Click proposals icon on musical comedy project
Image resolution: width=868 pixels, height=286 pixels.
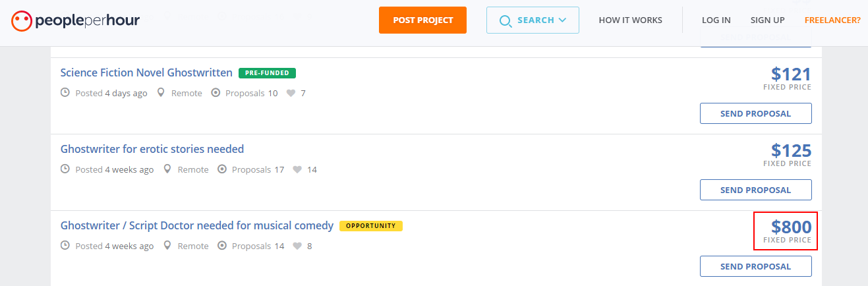222,246
